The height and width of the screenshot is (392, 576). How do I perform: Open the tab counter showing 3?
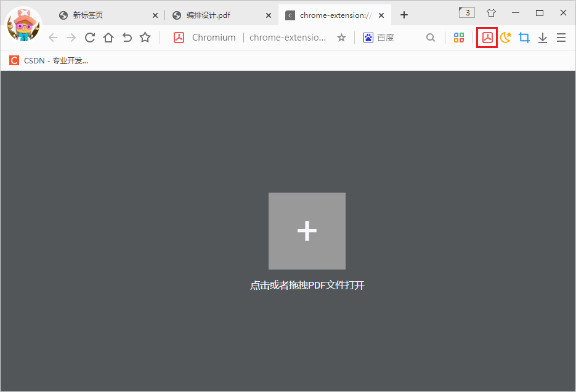tap(466, 12)
